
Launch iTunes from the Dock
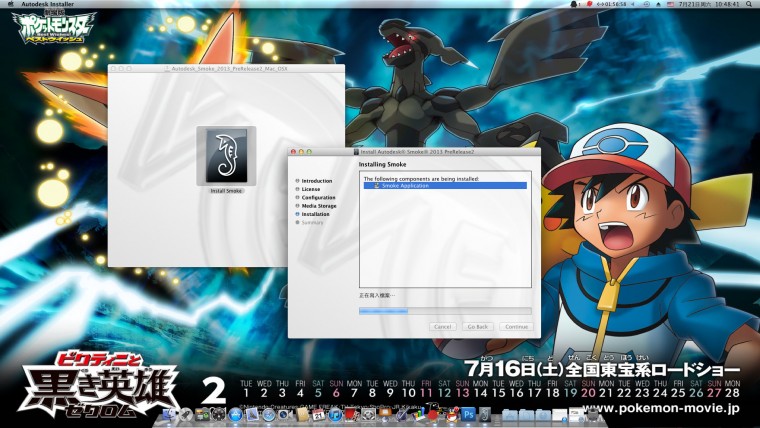[335, 414]
